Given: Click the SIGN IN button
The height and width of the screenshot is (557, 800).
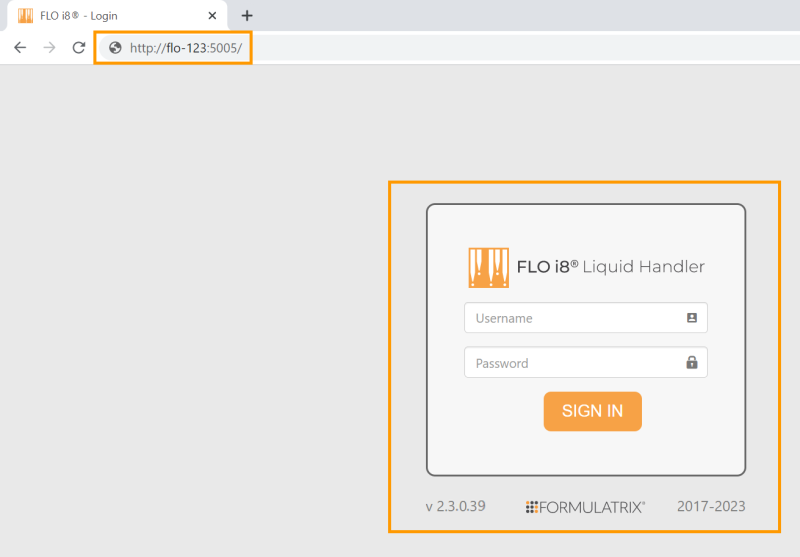Looking at the screenshot, I should (x=592, y=411).
